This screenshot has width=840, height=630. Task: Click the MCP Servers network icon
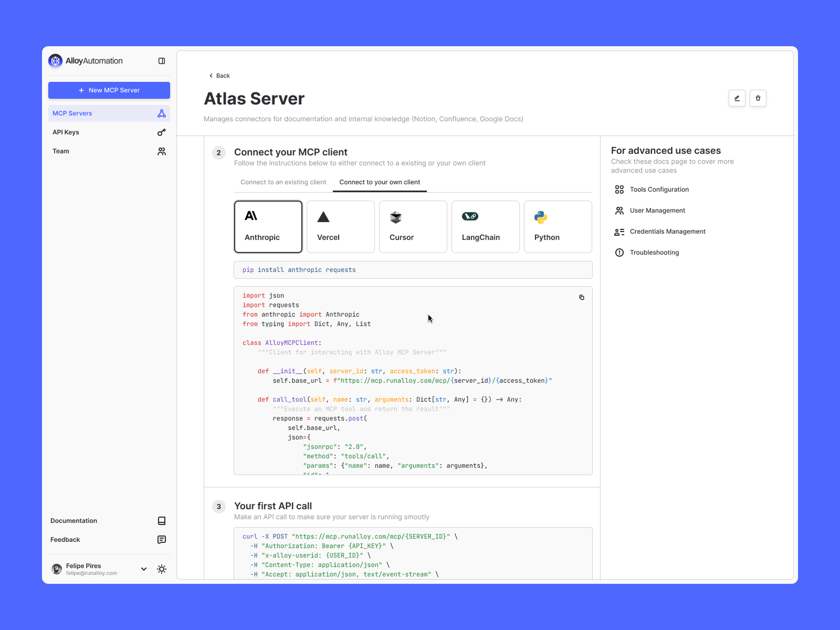(x=162, y=113)
